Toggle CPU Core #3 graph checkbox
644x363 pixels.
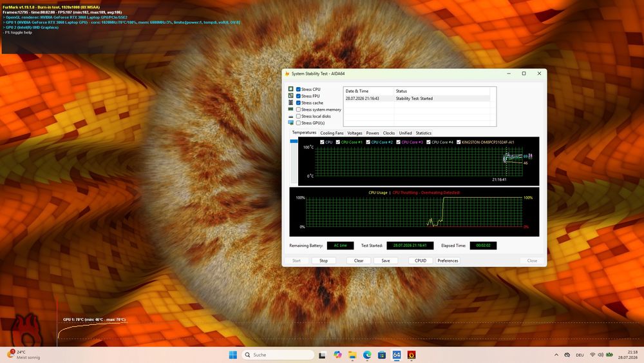pyautogui.click(x=398, y=142)
